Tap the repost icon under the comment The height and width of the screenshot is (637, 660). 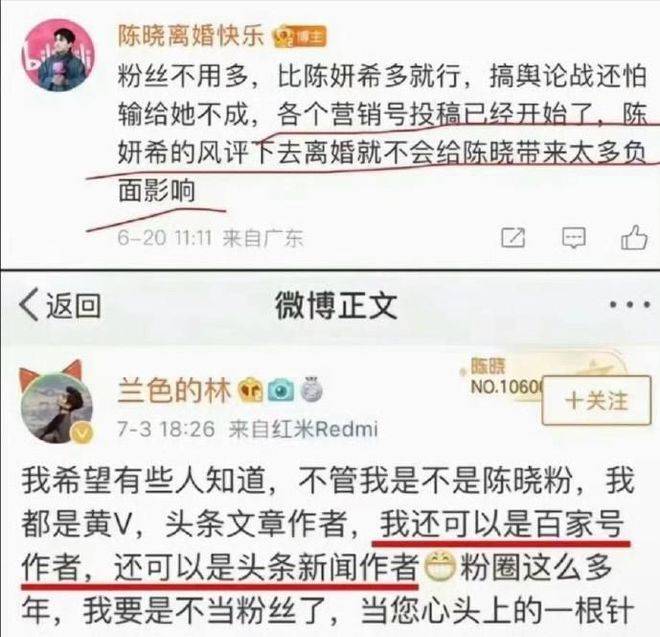[x=513, y=237]
